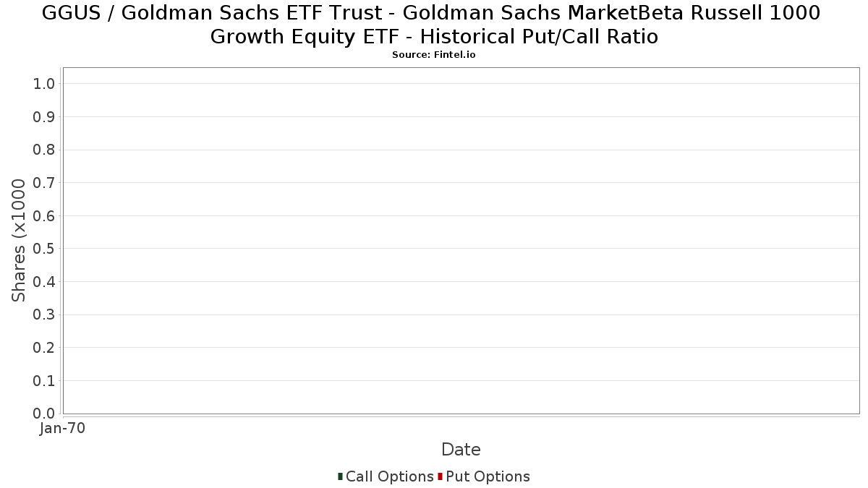This screenshot has height=488, width=868.
Task: Click the 0.4 y-axis tick label
Action: (44, 282)
